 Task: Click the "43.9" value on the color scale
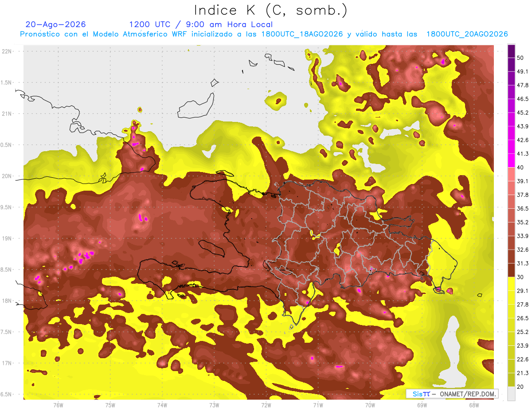[523, 126]
